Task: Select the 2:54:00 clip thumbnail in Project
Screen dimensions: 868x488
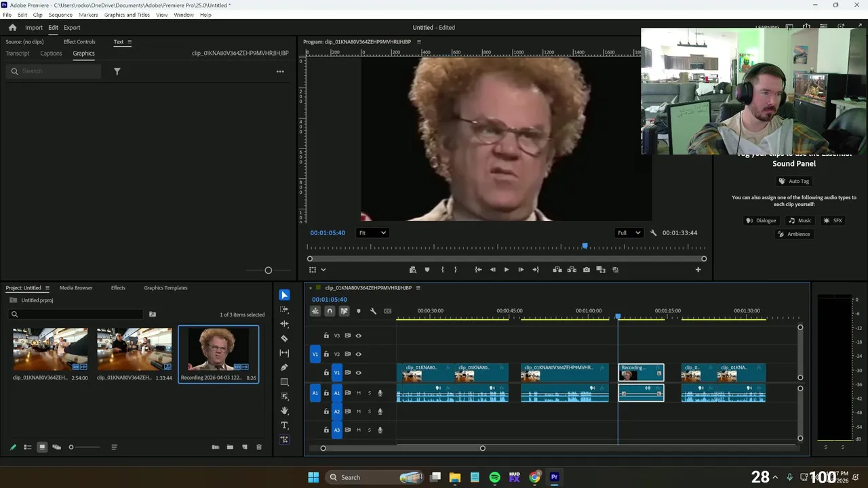Action: pyautogui.click(x=50, y=349)
